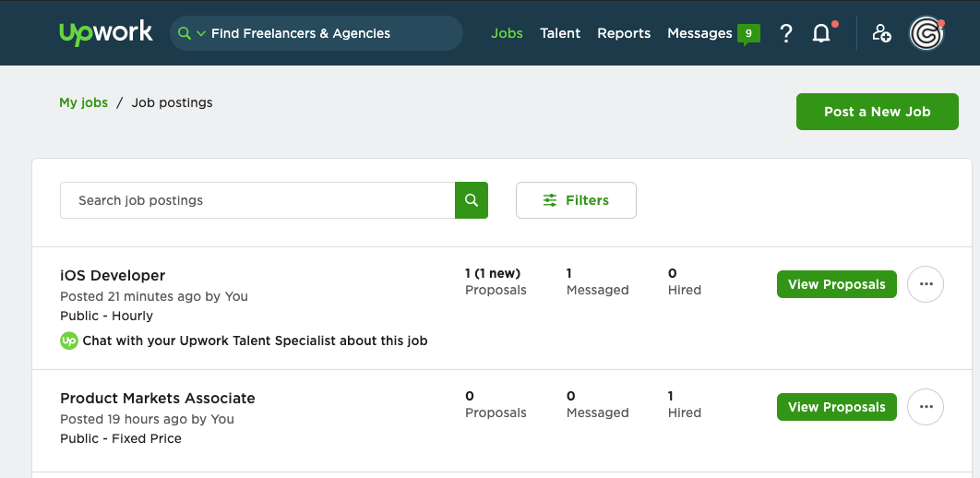Open more options for Product Markets Associate
Screen dimensions: 980x478
pyautogui.click(x=926, y=407)
